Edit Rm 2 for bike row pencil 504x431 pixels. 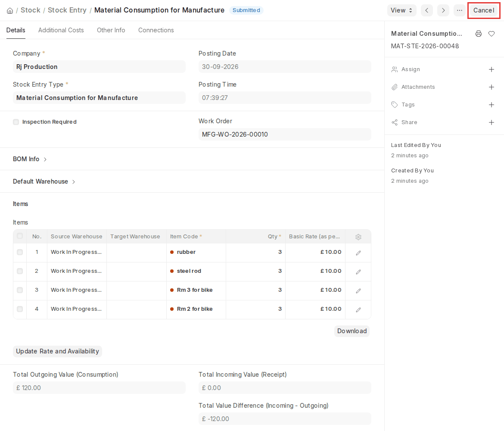point(358,310)
